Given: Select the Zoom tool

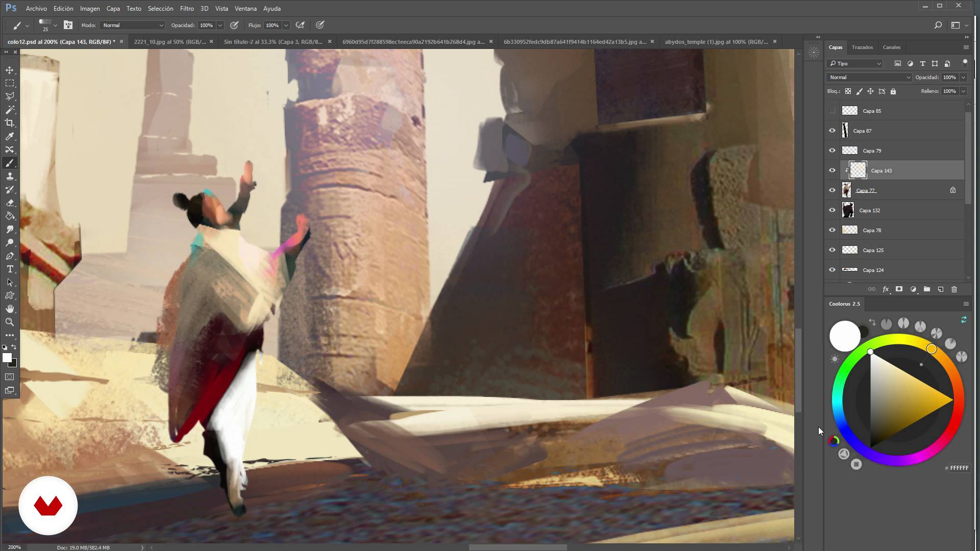Looking at the screenshot, I should [10, 322].
